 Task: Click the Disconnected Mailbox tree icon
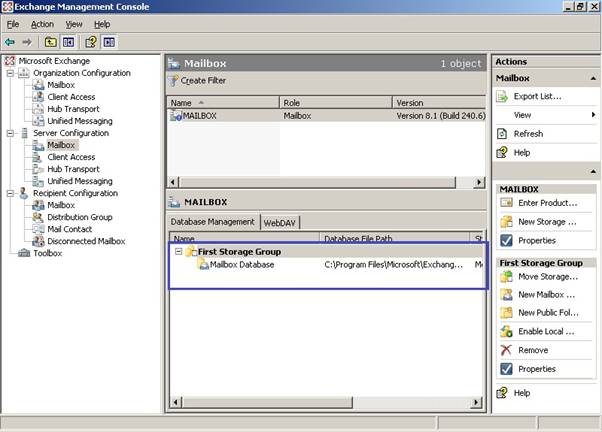pyautogui.click(x=38, y=241)
